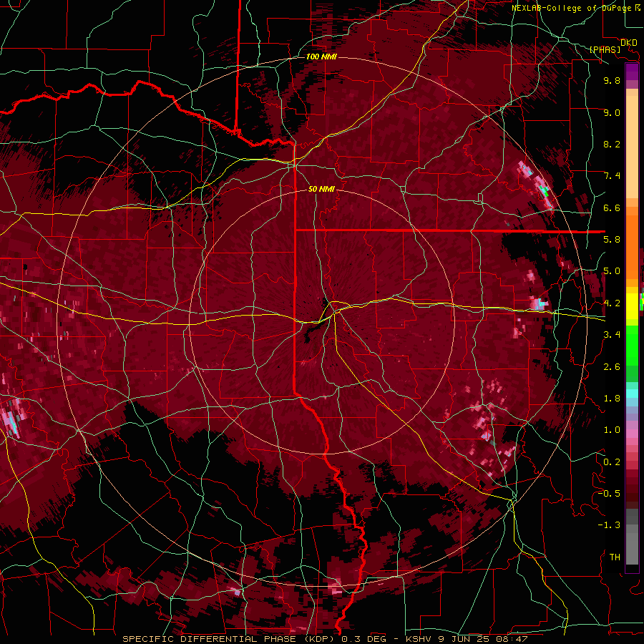The width and height of the screenshot is (644, 644).
Task: Click the 1.0 scale value
Action: (x=612, y=430)
